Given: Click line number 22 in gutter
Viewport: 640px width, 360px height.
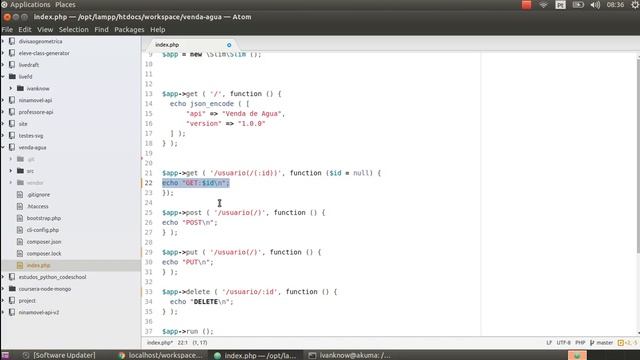Looking at the screenshot, I should pos(148,183).
